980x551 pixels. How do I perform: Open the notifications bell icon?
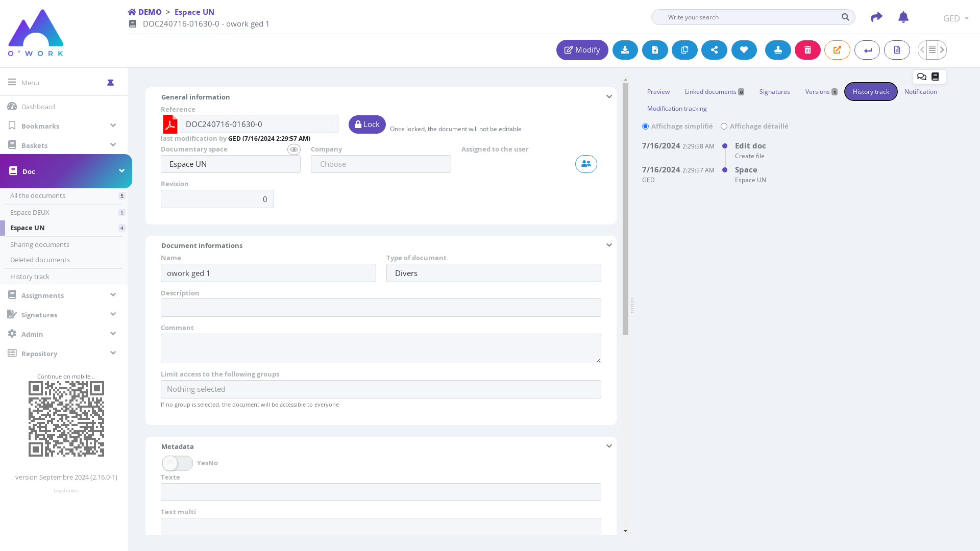[903, 17]
